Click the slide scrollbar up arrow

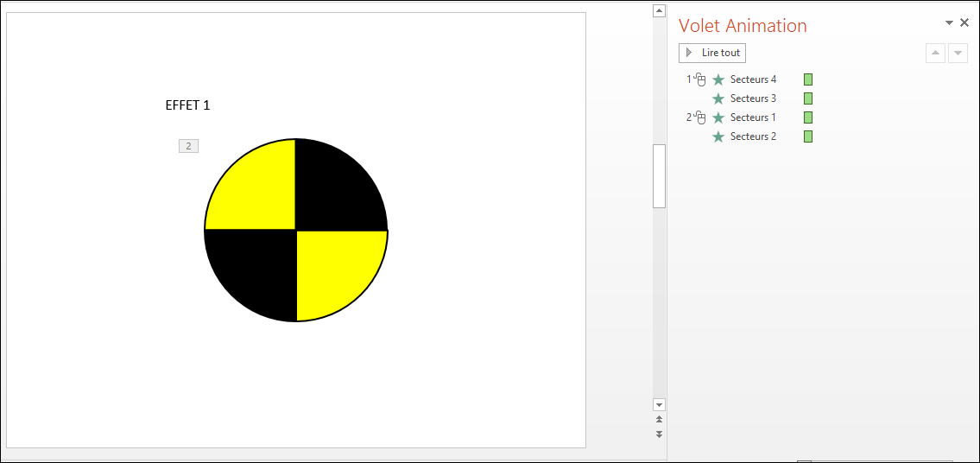coord(660,11)
